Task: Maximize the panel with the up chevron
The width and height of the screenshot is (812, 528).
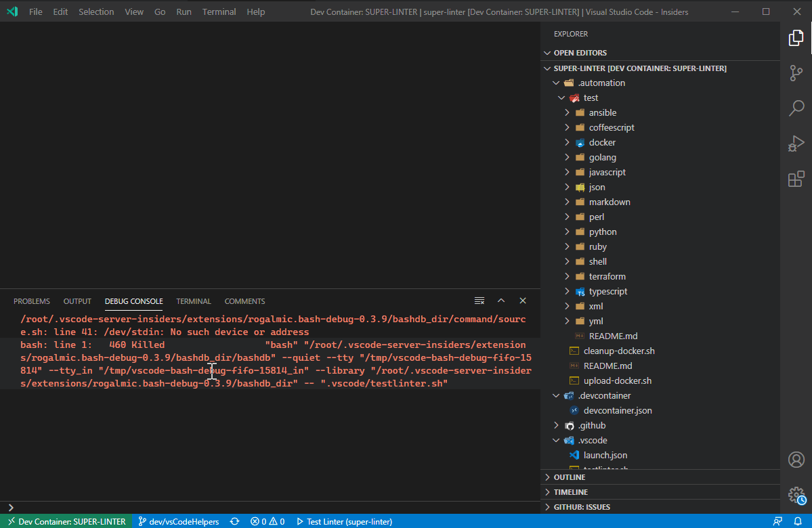Action: pos(500,301)
